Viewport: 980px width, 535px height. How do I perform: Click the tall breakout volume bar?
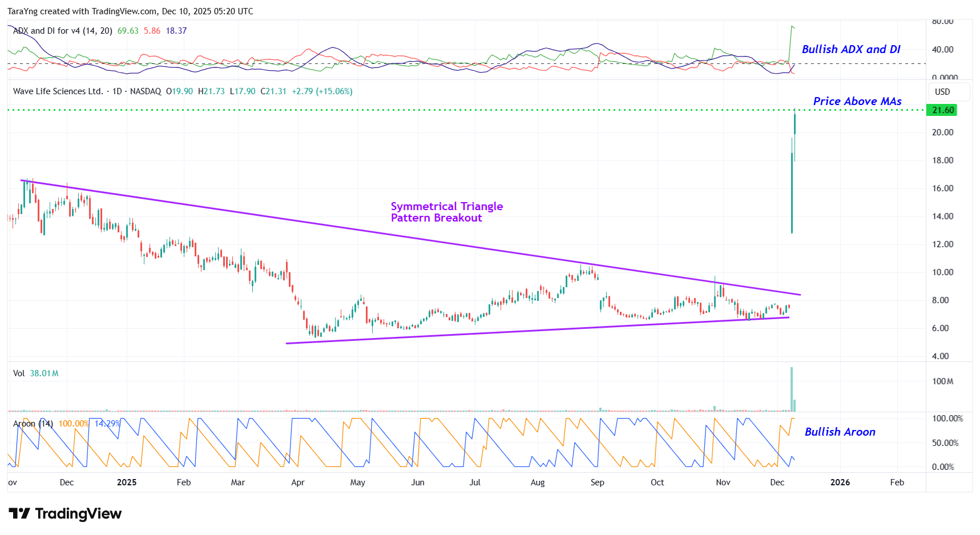792,388
